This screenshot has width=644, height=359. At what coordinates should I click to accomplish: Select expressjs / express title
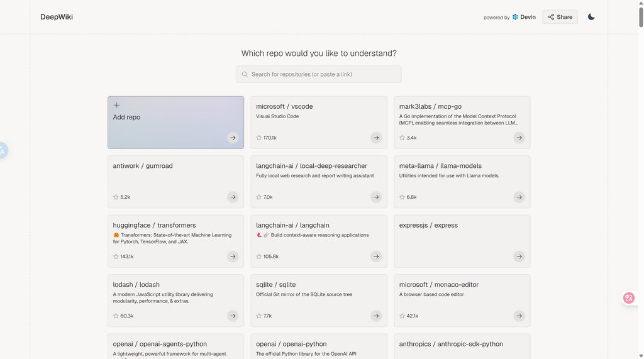428,225
